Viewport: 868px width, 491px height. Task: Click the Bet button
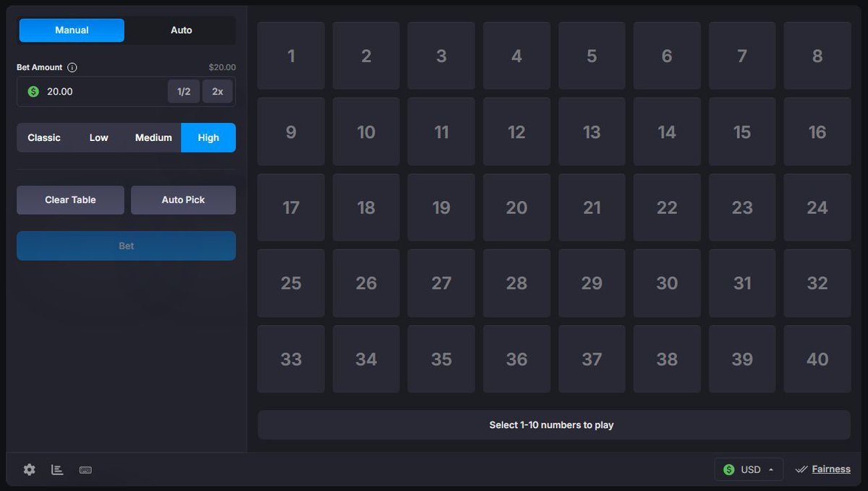[126, 246]
